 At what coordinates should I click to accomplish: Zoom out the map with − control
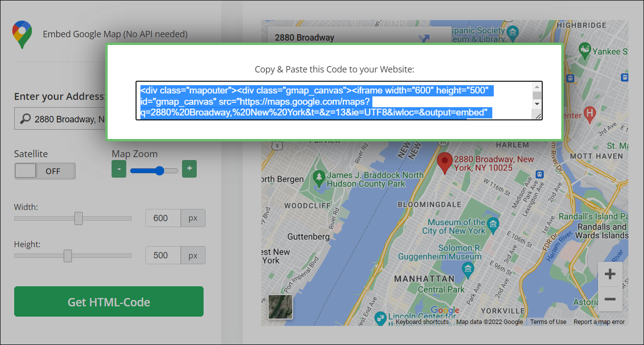pos(610,299)
